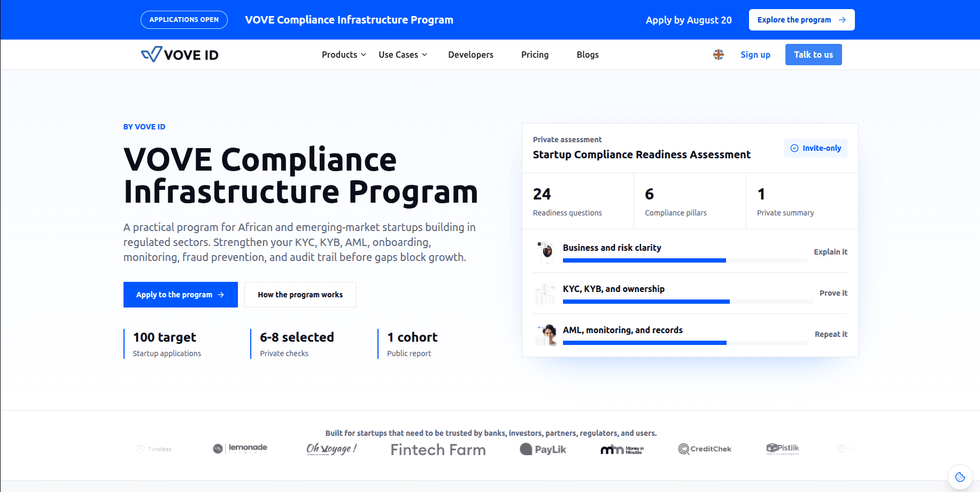Click the Explain it label

[x=830, y=252]
